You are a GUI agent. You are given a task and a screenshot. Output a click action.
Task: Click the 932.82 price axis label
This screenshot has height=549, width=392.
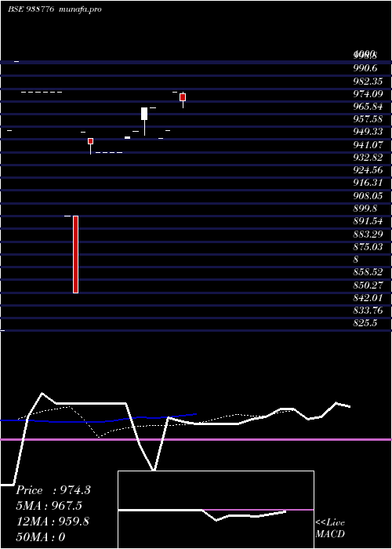coord(368,158)
